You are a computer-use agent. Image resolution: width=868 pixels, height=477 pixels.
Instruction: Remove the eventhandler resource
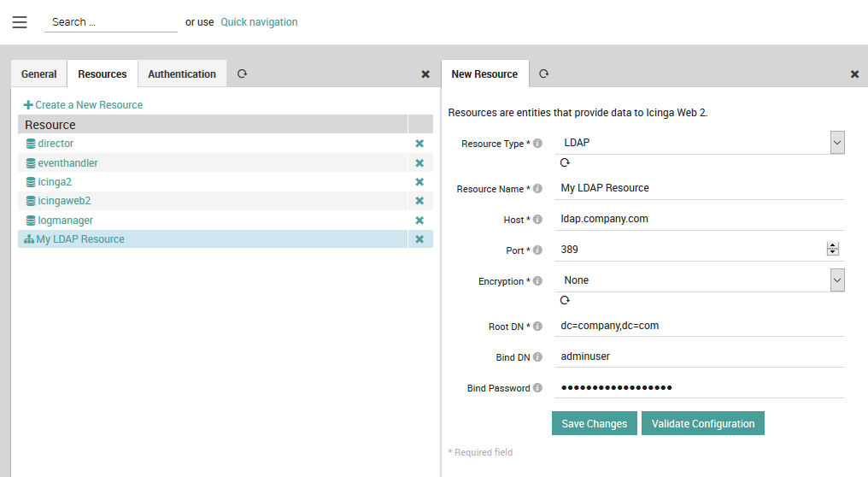click(x=419, y=163)
